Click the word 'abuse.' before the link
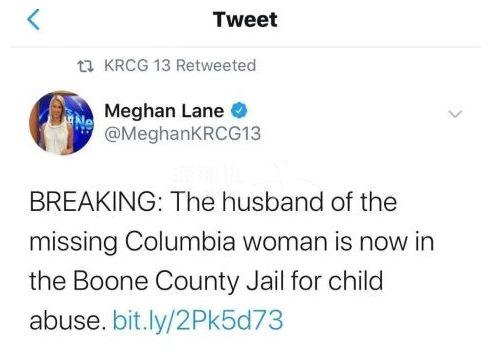The width and height of the screenshot is (493, 360). 68,320
